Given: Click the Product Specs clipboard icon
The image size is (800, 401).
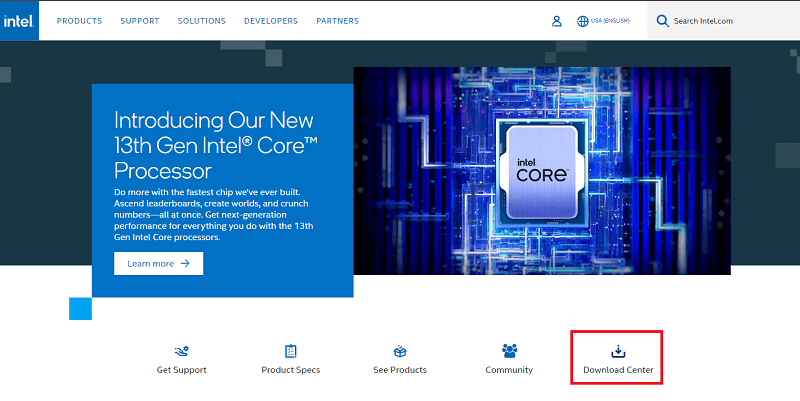Looking at the screenshot, I should click(x=291, y=351).
